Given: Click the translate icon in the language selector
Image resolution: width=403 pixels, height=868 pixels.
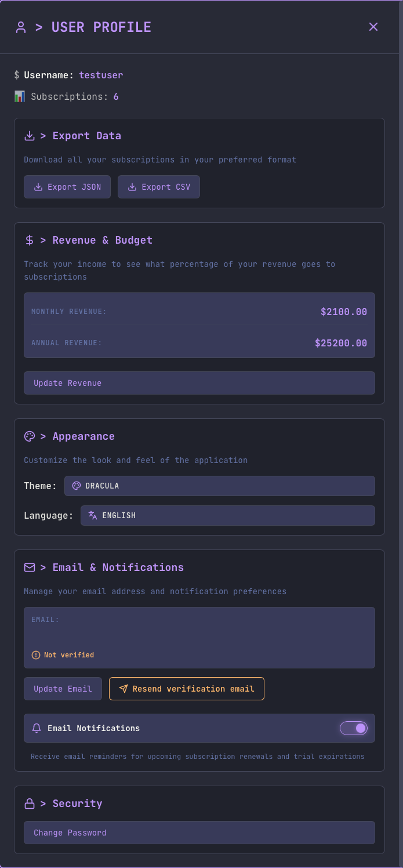Looking at the screenshot, I should (x=92, y=515).
